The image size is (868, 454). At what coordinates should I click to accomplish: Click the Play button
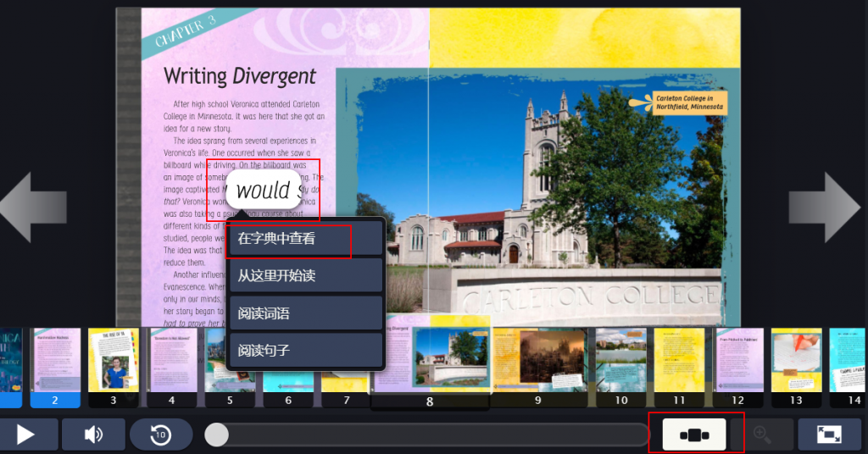[27, 435]
